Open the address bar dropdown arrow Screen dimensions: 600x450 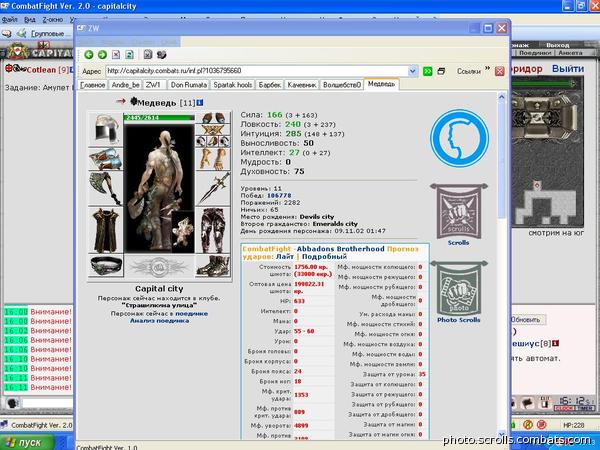(412, 71)
